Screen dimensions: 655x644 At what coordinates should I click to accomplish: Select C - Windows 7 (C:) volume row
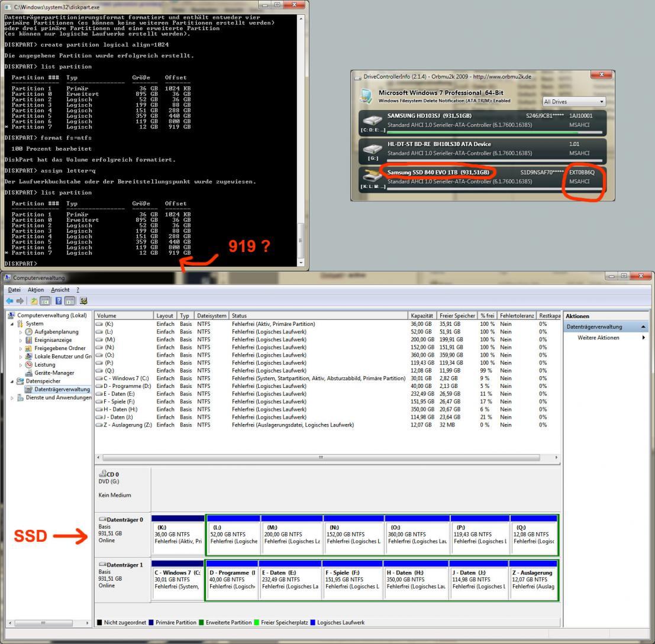(x=327, y=378)
